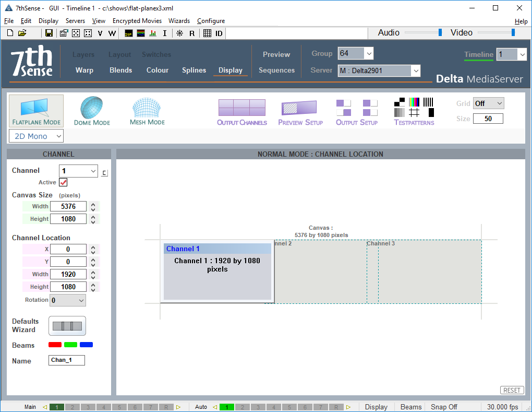Open the Servers menu

75,21
